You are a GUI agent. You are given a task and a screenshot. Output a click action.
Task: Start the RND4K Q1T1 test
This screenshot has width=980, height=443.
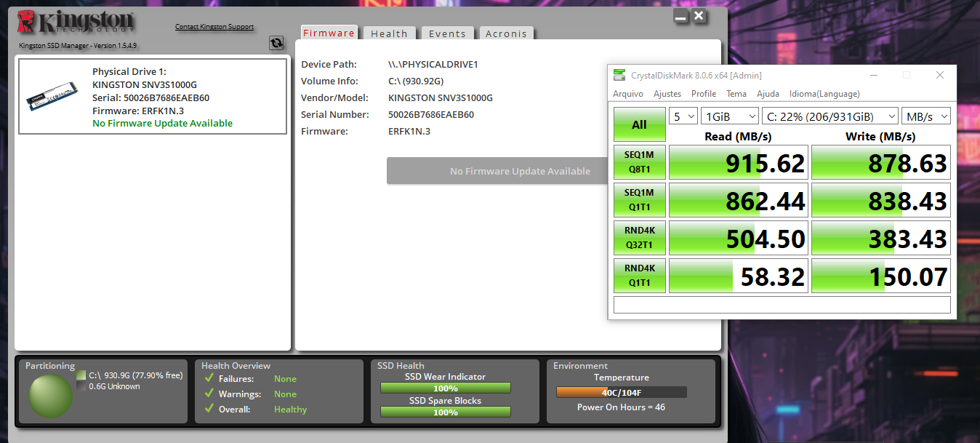[639, 276]
